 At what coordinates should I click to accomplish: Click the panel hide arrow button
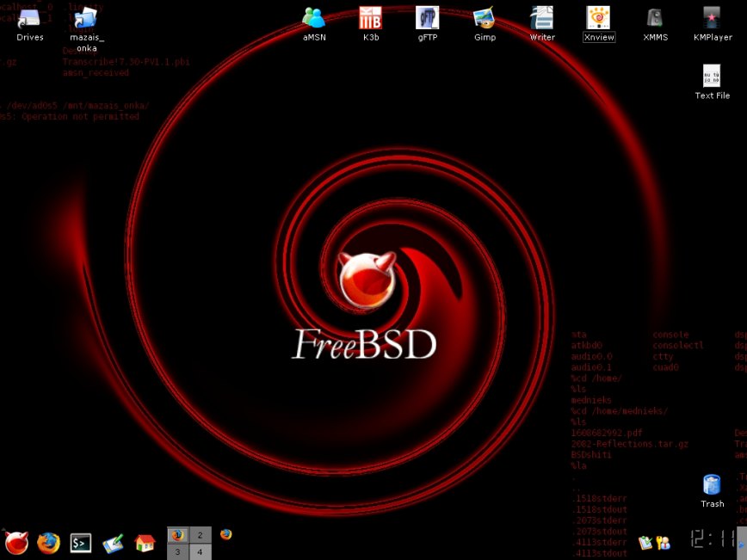[x=742, y=544]
